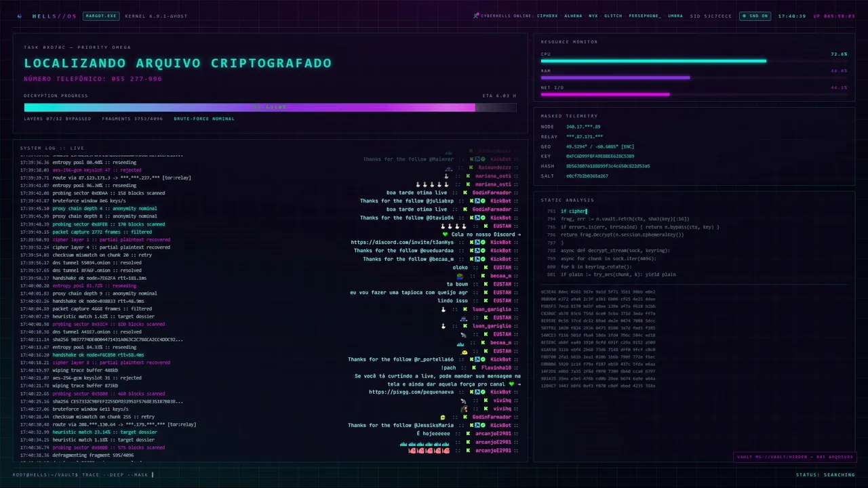868x488 pixels.
Task: Click log line 'defragmenting fragment 595/4096'
Action: tap(77, 455)
